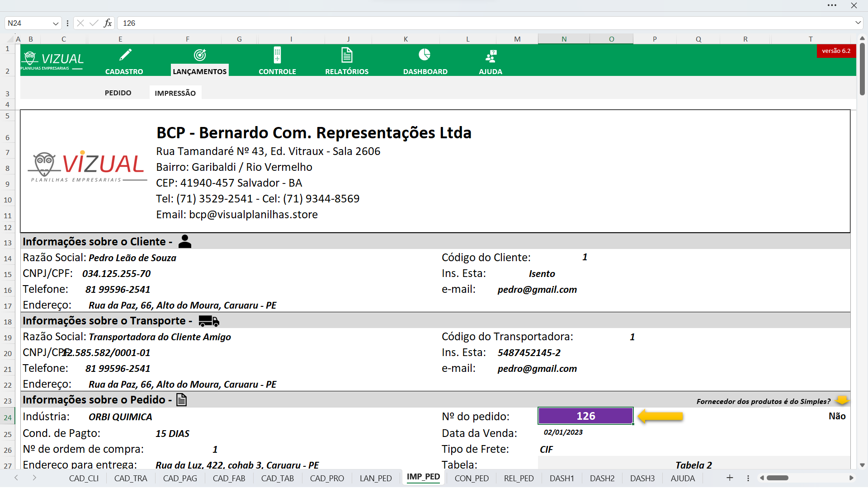This screenshot has width=868, height=488.
Task: Click the order document icon
Action: [x=181, y=400]
